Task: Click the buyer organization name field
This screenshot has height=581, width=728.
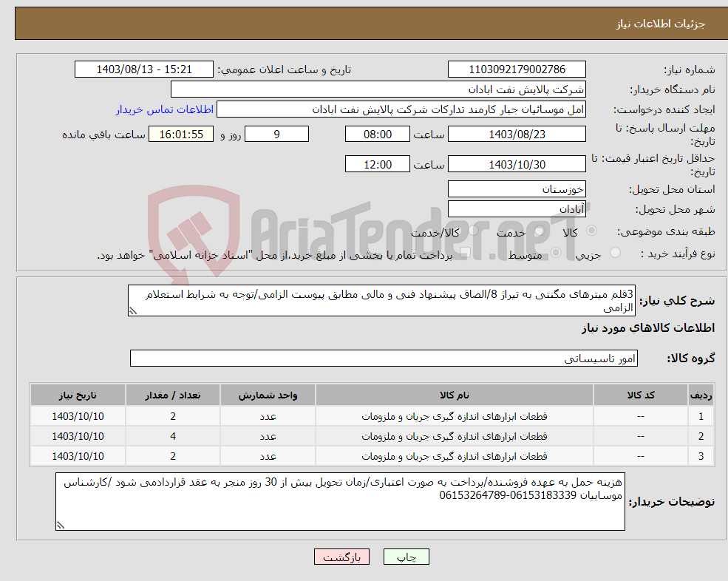Action: (x=378, y=89)
